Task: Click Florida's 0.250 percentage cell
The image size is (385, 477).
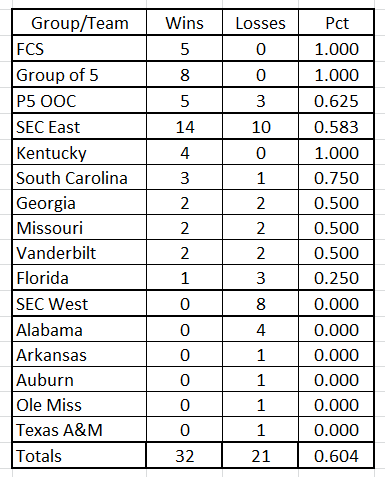Action: [x=336, y=277]
